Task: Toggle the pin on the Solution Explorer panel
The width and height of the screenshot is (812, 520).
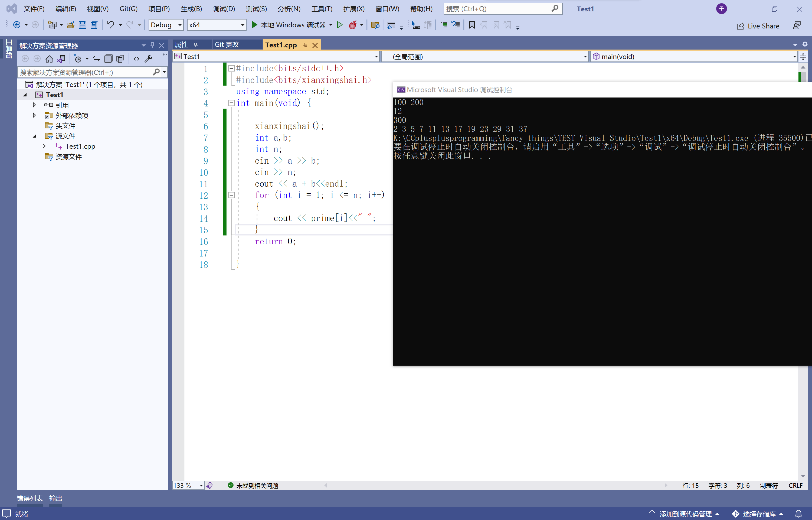Action: (x=152, y=45)
